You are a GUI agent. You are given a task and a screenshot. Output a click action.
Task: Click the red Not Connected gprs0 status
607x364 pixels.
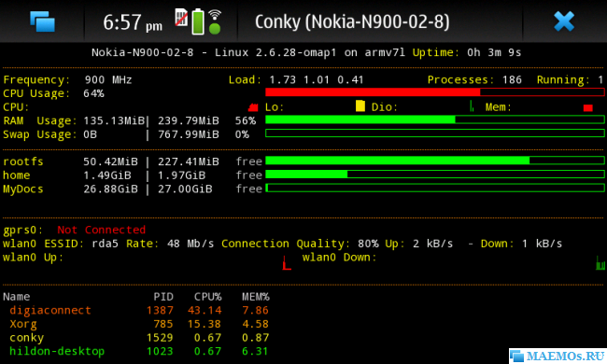click(102, 230)
